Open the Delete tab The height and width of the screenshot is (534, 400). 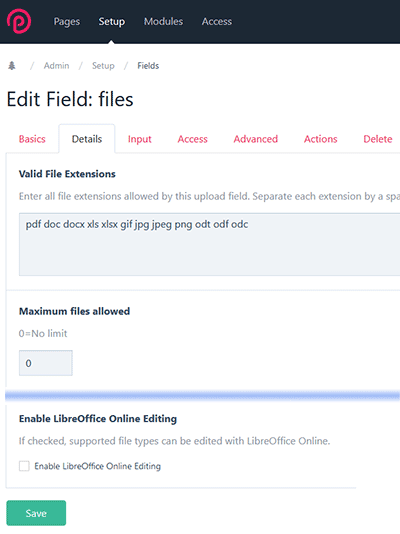pyautogui.click(x=378, y=139)
